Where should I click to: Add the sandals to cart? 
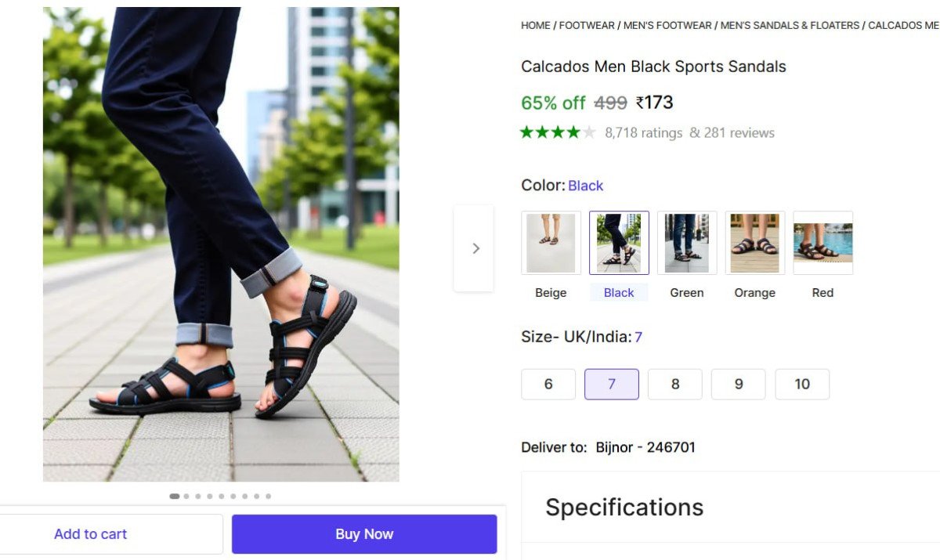[90, 533]
